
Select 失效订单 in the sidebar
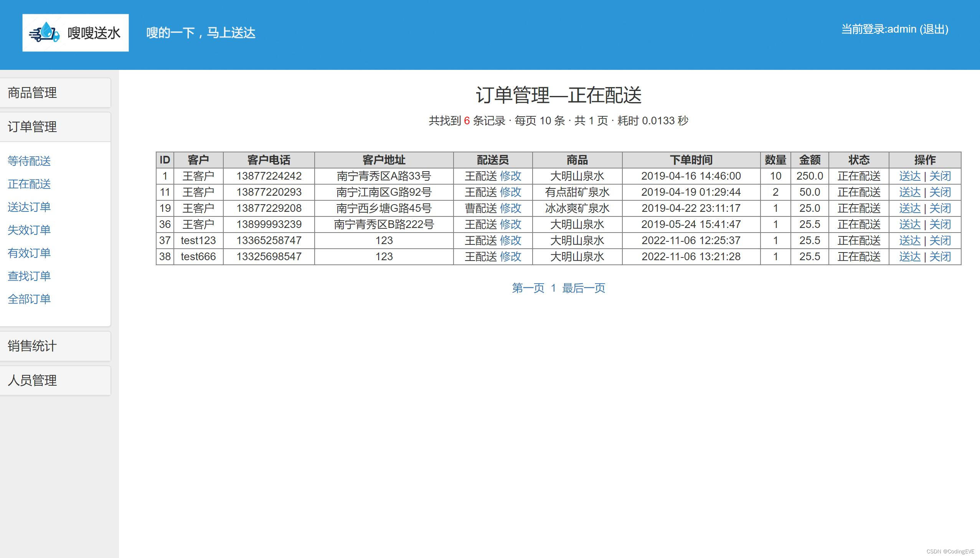(x=29, y=229)
